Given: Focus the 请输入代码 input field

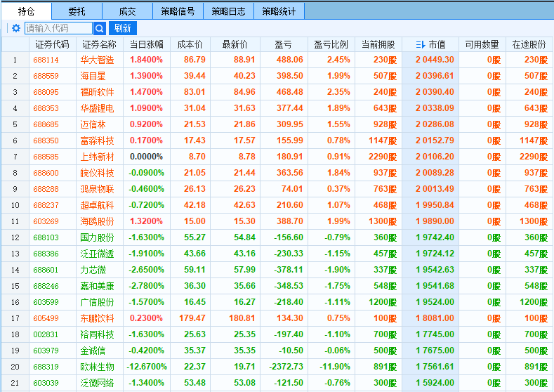Looking at the screenshot, I should (x=58, y=28).
